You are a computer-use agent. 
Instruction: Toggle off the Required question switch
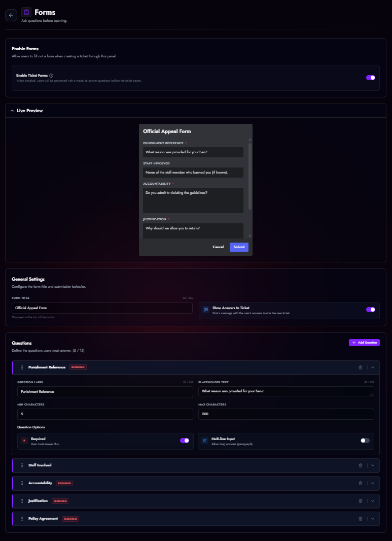[185, 441]
